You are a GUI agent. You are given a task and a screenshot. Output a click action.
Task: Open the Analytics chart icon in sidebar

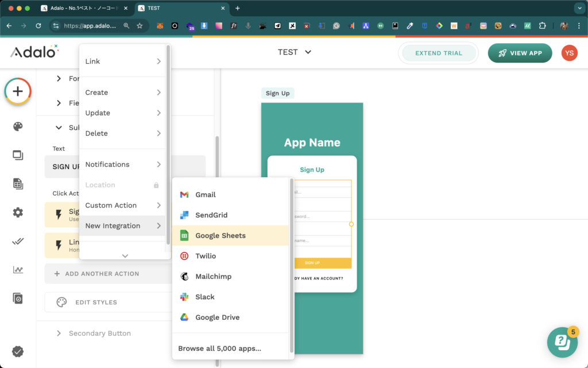pos(18,270)
